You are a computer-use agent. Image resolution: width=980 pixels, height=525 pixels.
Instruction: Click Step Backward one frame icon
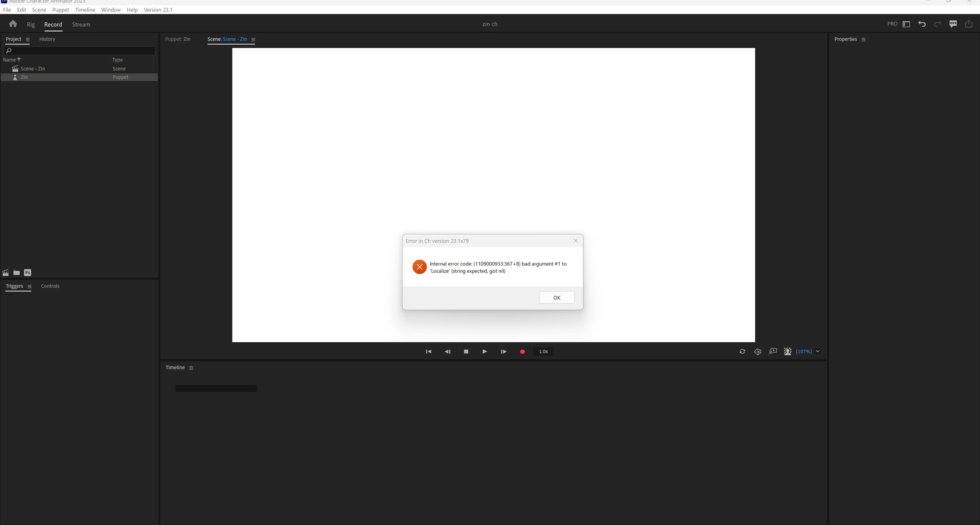(x=447, y=352)
